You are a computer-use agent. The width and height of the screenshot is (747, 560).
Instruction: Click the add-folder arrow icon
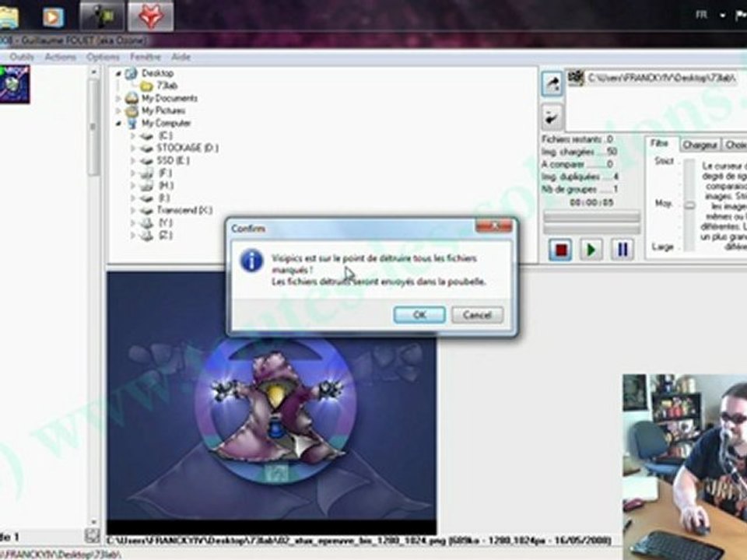click(552, 84)
